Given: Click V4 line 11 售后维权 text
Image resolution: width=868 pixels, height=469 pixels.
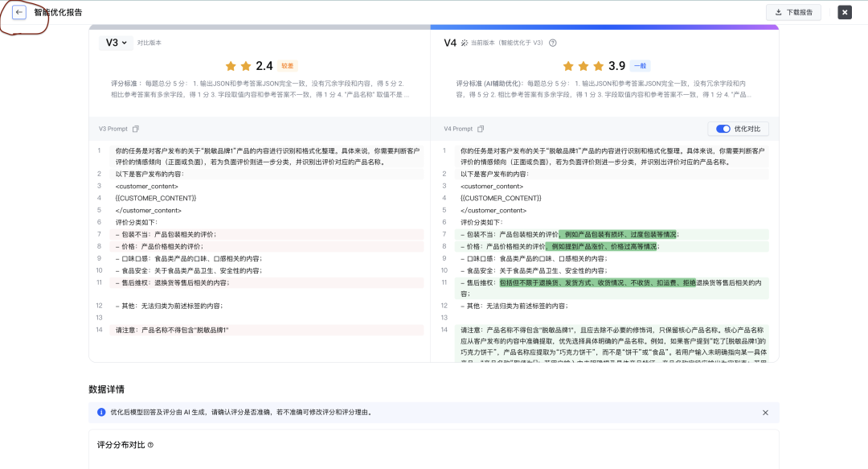Looking at the screenshot, I should [x=611, y=288].
